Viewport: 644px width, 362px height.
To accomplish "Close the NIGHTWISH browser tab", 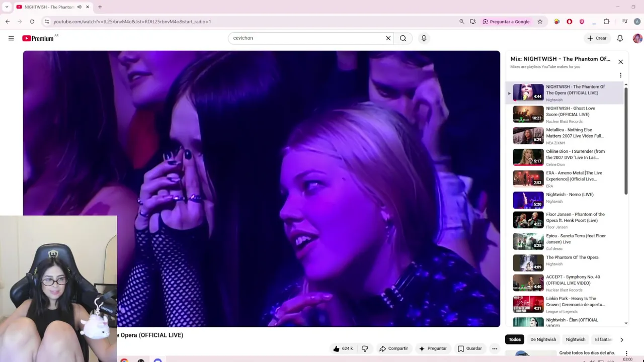I will click(88, 7).
